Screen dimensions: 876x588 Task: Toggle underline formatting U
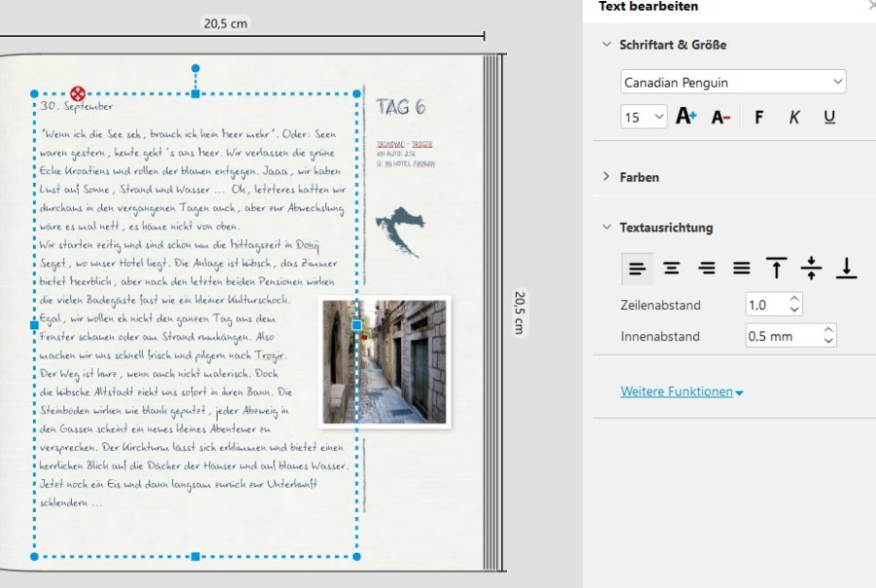(x=829, y=117)
